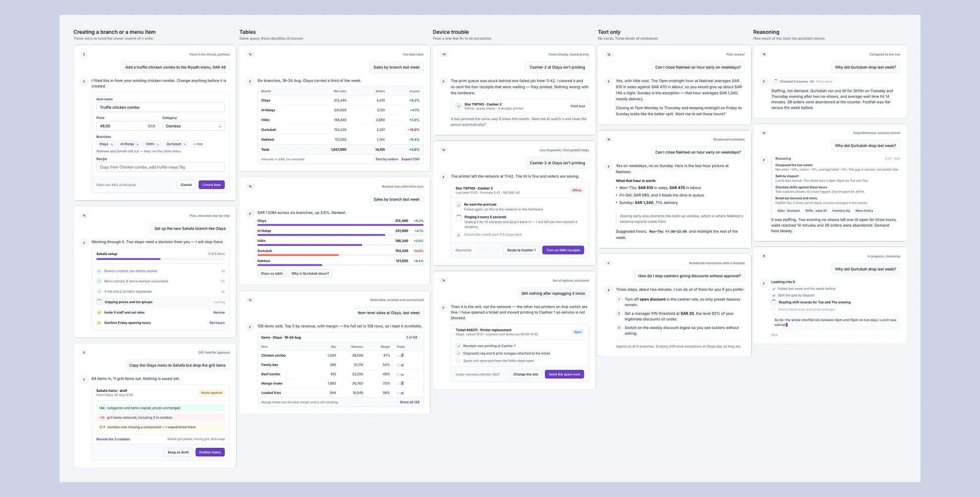This screenshot has height=497, width=980.
Task: Click the check icon for 'Branch created, tax details copied'
Action: [99, 271]
